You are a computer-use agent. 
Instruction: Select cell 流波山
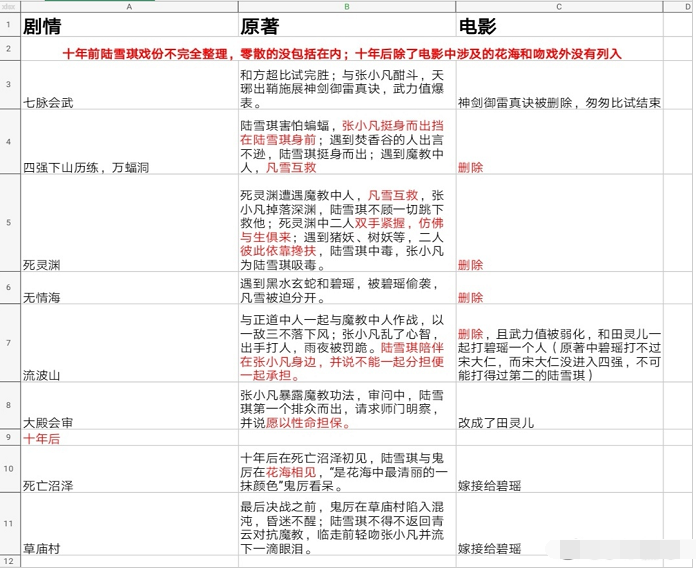coord(129,343)
